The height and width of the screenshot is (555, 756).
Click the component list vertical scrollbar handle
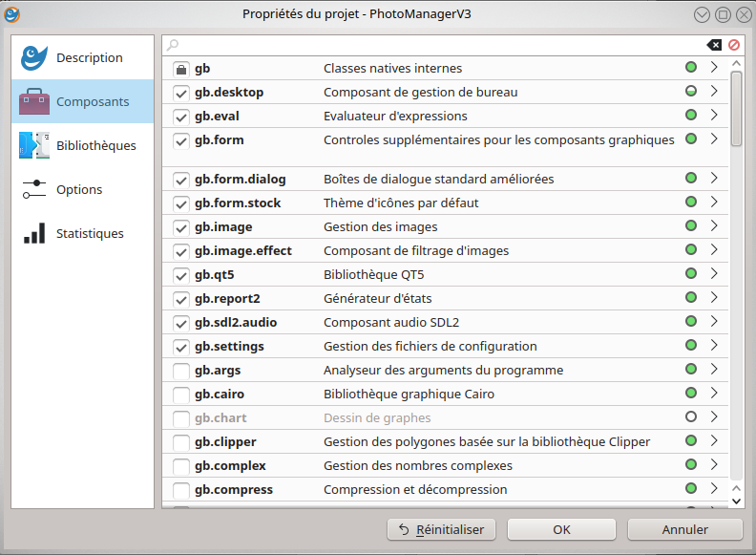736,109
